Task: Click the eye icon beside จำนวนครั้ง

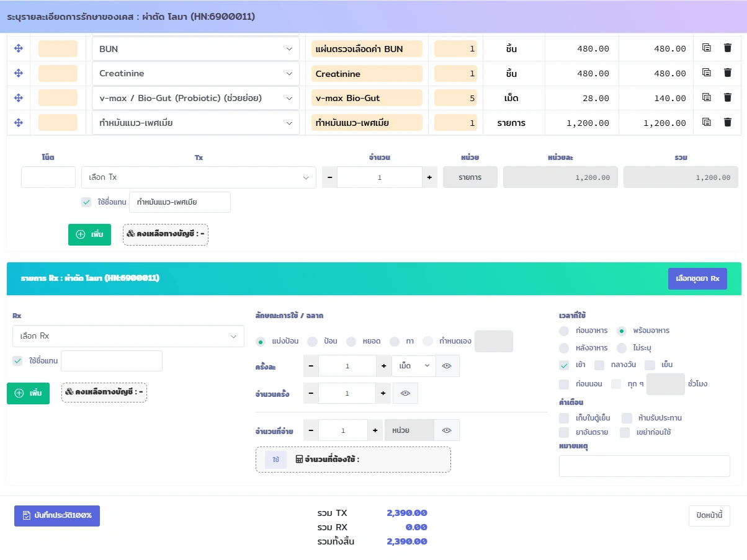Action: 406,393
